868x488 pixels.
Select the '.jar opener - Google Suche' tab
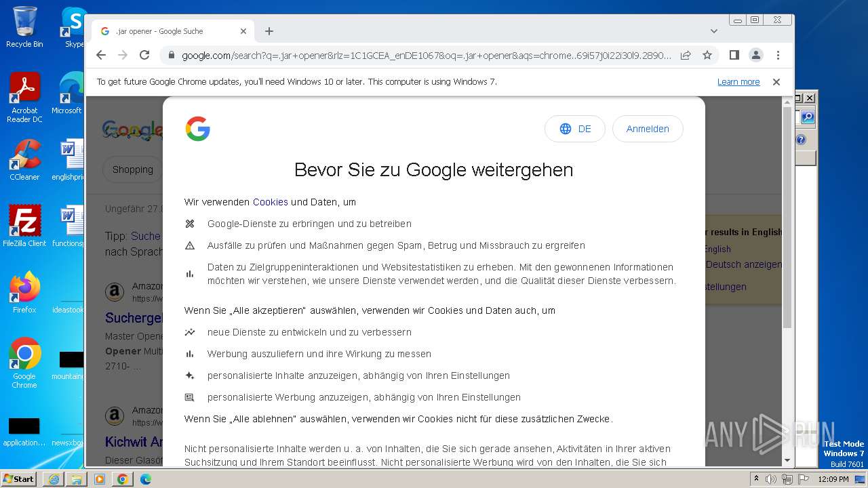coord(173,31)
